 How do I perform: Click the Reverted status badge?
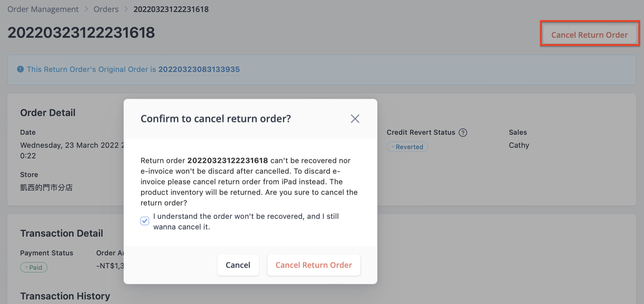tap(408, 147)
